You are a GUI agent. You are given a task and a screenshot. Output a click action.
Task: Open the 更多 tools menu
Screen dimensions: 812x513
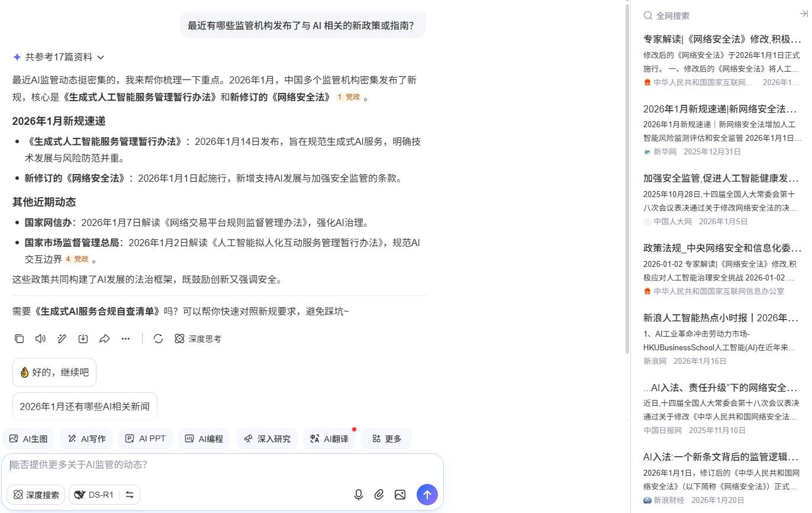pyautogui.click(x=386, y=438)
